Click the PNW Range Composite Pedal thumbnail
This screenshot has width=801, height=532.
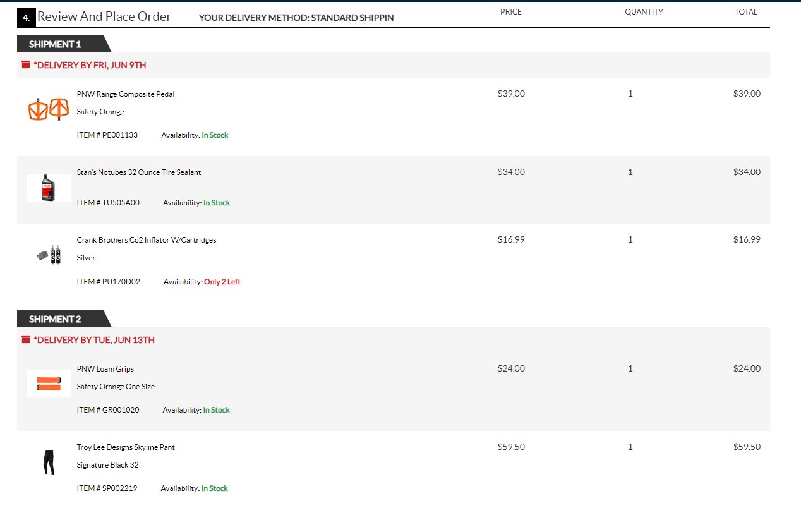click(49, 109)
